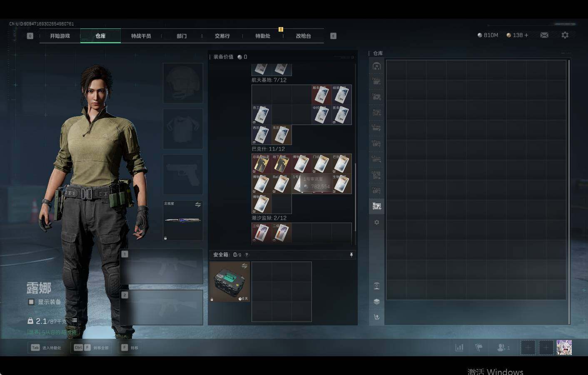Select the 总裁会议室 keycard in 巴克什
This screenshot has width=588, height=375.
point(262,164)
